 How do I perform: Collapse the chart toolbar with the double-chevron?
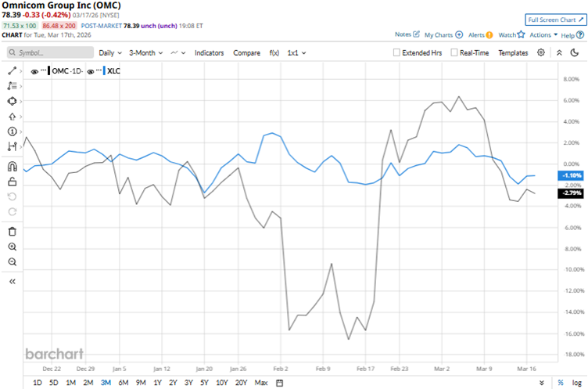tap(559, 53)
